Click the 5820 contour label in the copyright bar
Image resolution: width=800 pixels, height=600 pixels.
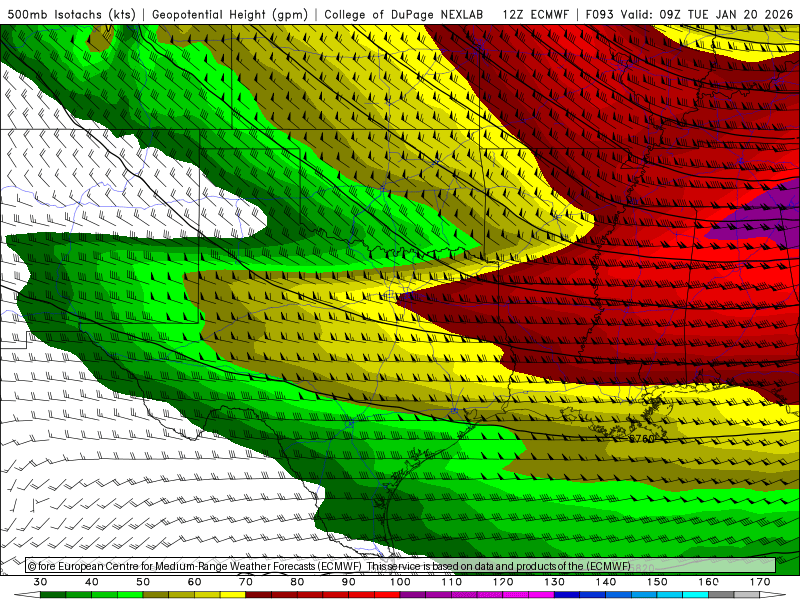coord(642,567)
